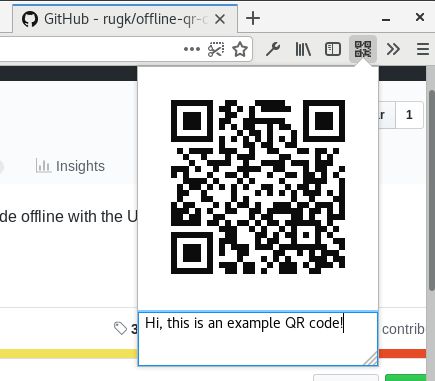Viewport: 435px width, 381px height.
Task: Grab the textarea resize handle corner
Action: click(x=371, y=359)
